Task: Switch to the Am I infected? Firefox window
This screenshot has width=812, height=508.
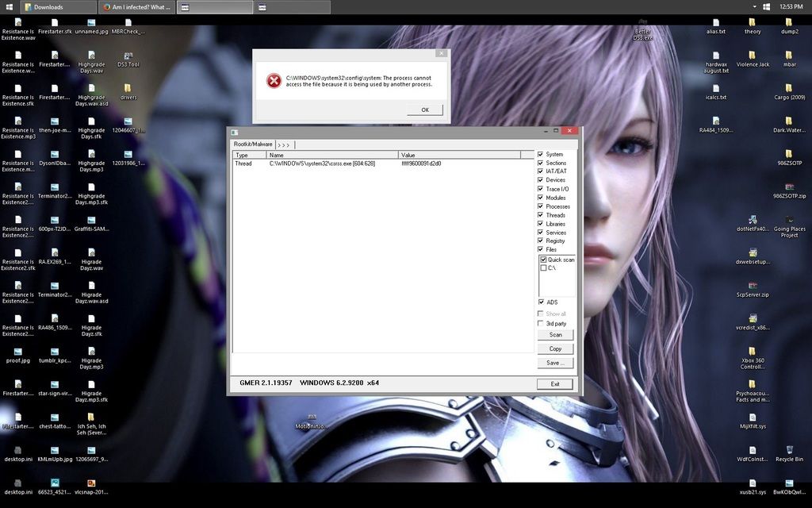Action: [x=136, y=7]
